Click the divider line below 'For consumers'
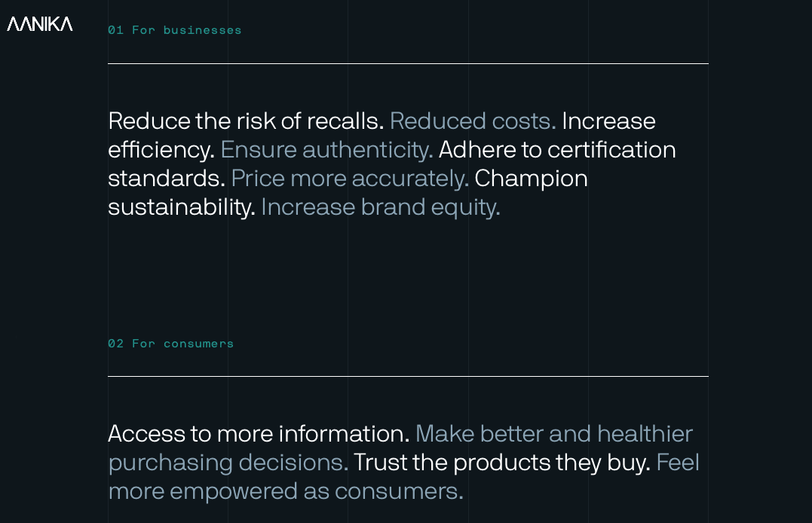The width and height of the screenshot is (812, 523). point(408,377)
